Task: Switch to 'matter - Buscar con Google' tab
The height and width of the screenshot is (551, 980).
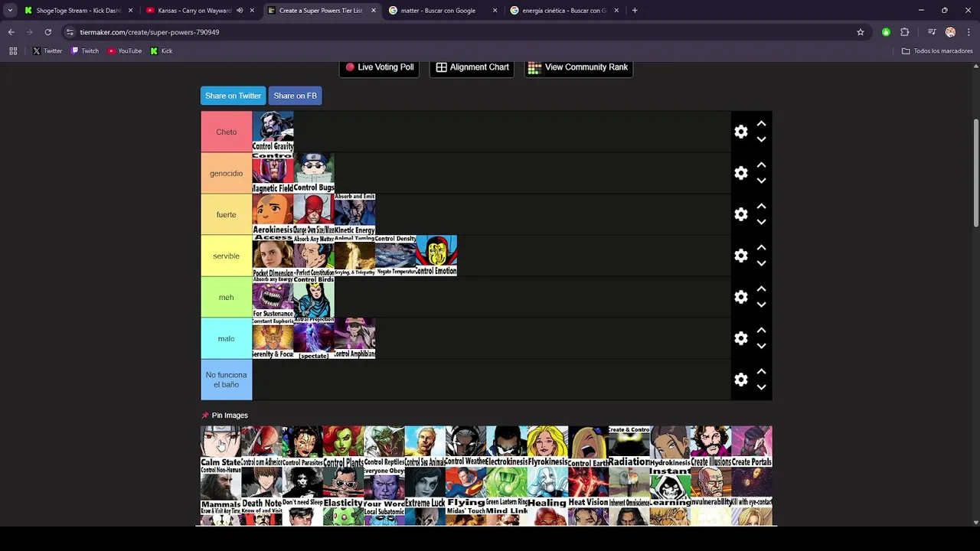Action: tap(439, 11)
